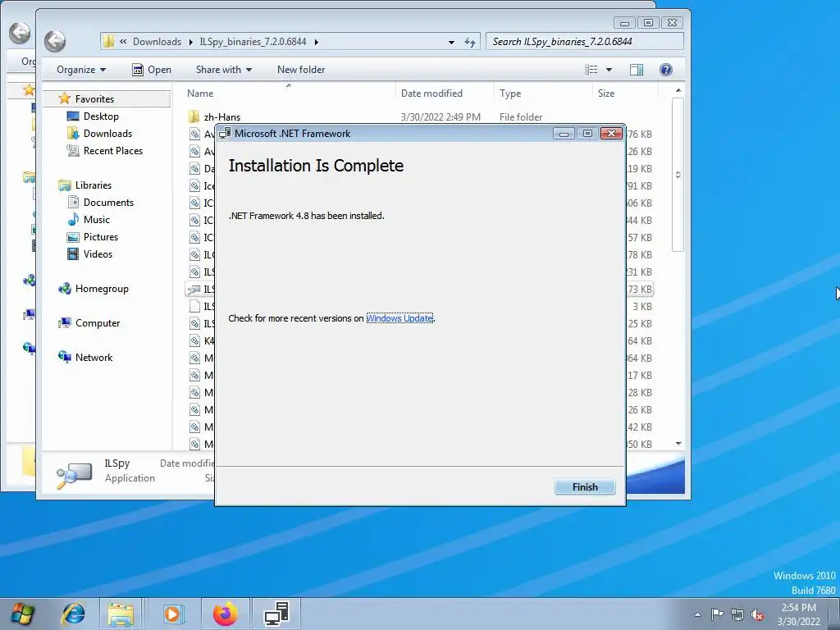Open Desktop in the Favorites list
840x630 pixels.
[101, 116]
